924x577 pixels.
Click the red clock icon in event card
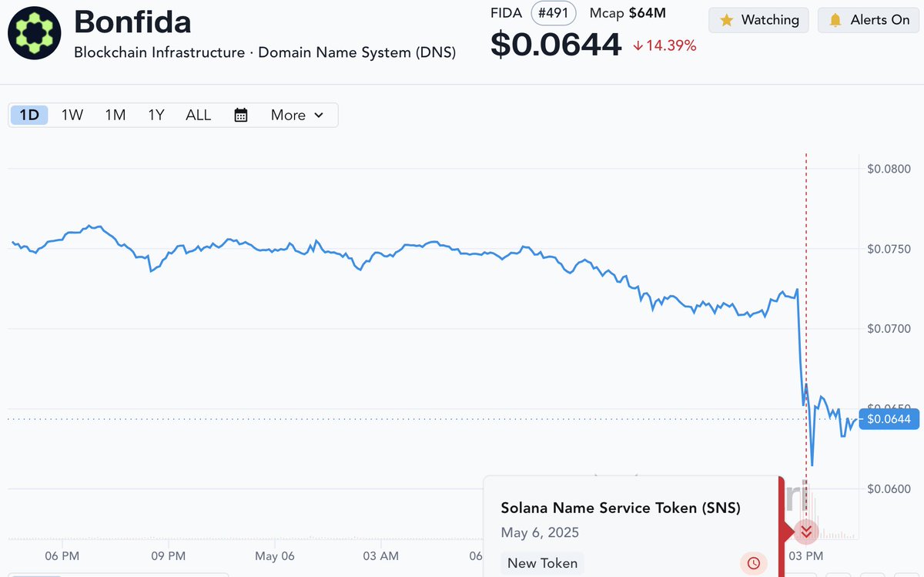[x=754, y=563]
